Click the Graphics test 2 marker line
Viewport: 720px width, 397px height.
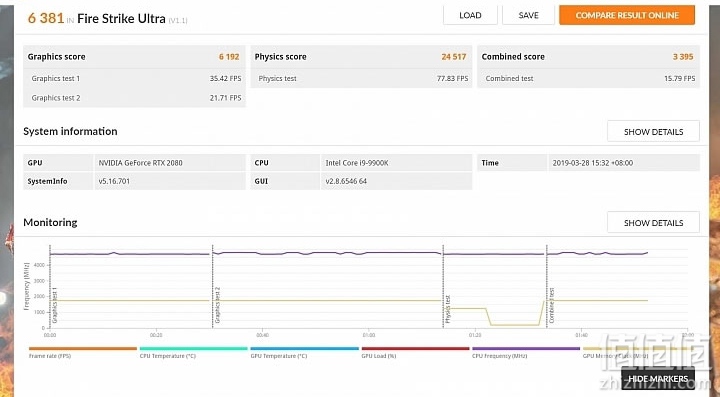213,286
